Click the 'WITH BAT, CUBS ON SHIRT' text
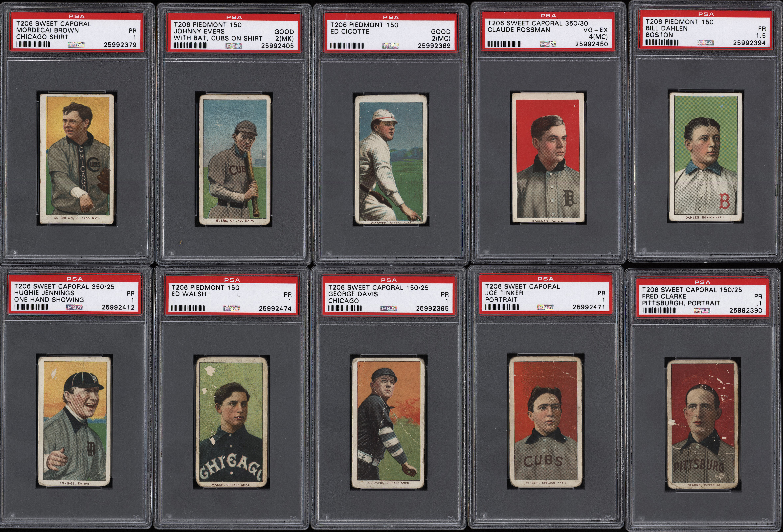The height and width of the screenshot is (532, 783). click(x=218, y=38)
